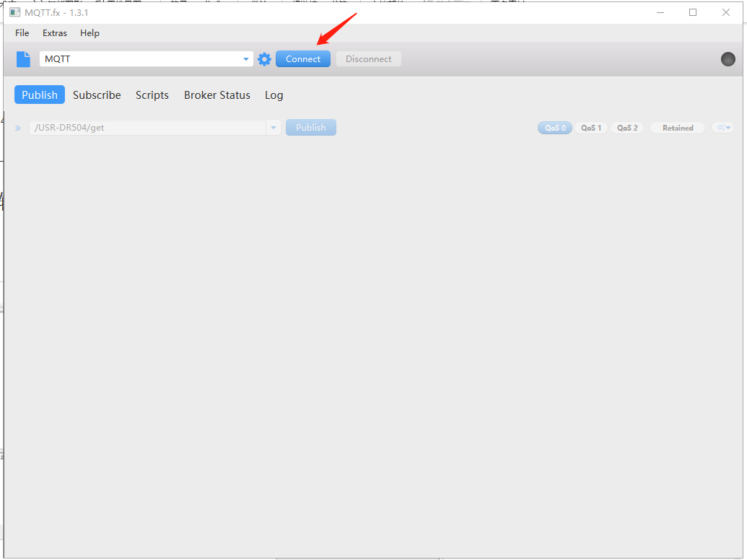Open the Extras menu
The image size is (747, 560).
(x=55, y=33)
